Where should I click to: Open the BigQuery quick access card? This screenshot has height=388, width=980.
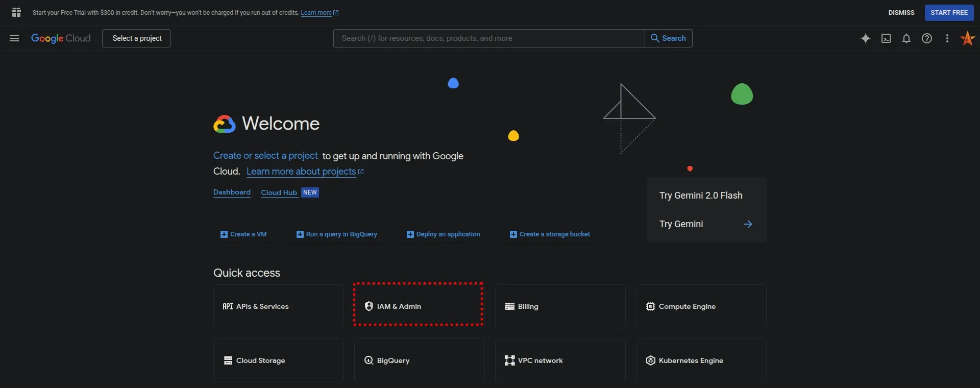click(419, 360)
